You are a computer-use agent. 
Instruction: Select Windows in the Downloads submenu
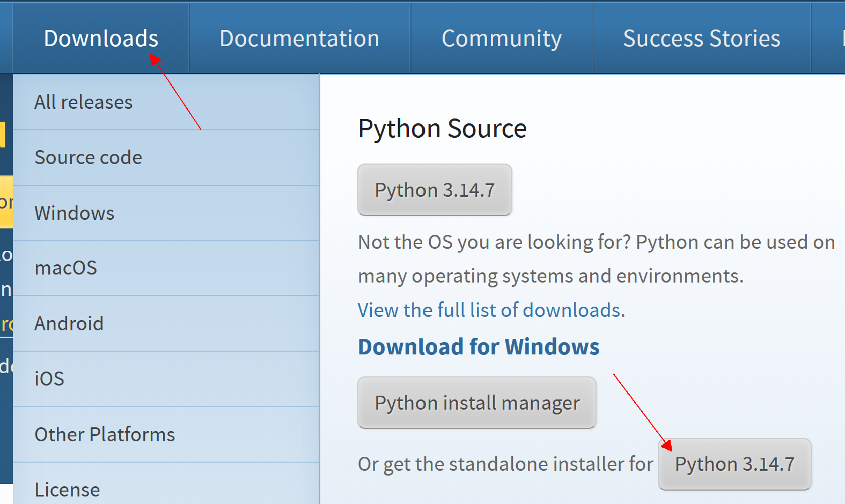coord(166,213)
